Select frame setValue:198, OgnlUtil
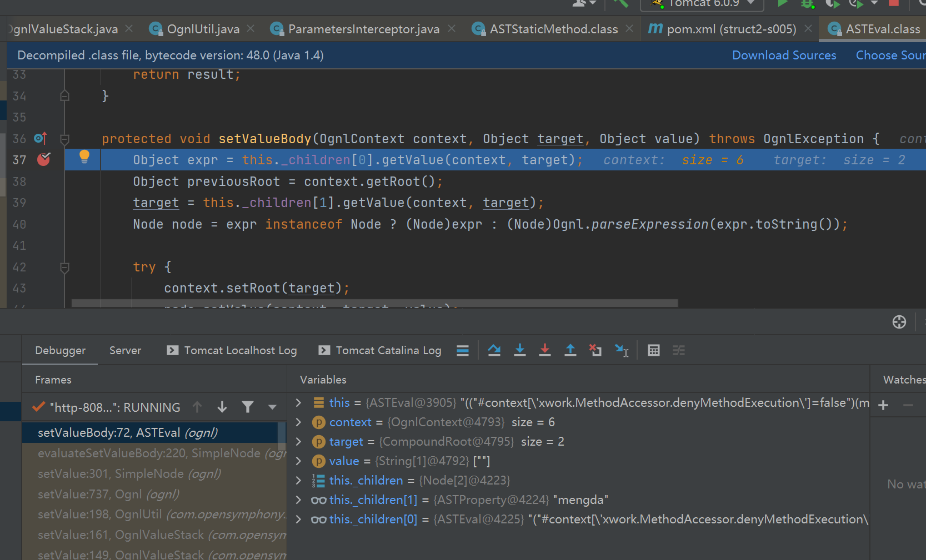This screenshot has width=926, height=560. (150, 514)
